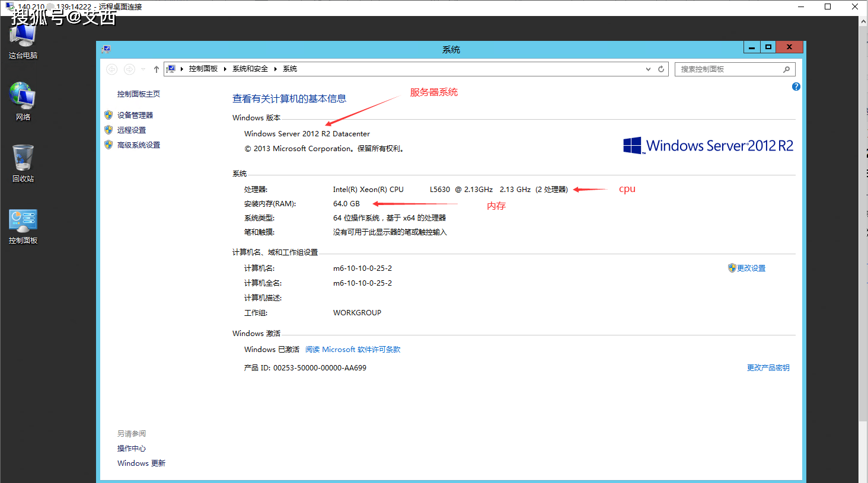The height and width of the screenshot is (483, 868).
Task: Click the System window title bar icon
Action: point(106,49)
